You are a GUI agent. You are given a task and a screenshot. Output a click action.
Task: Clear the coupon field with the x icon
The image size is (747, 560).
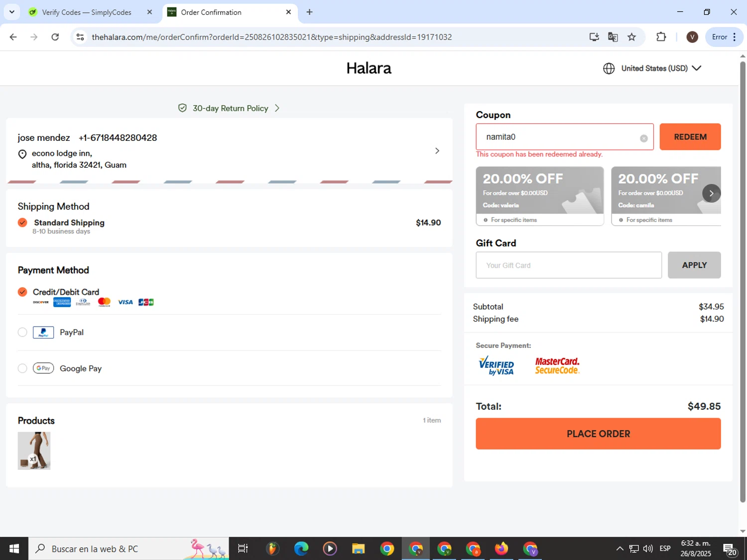click(x=644, y=138)
